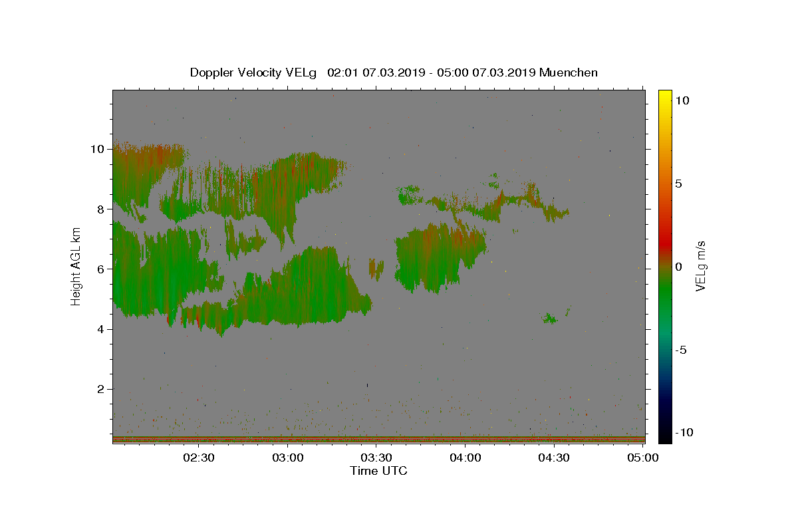Click the height axis label '4'

click(102, 329)
